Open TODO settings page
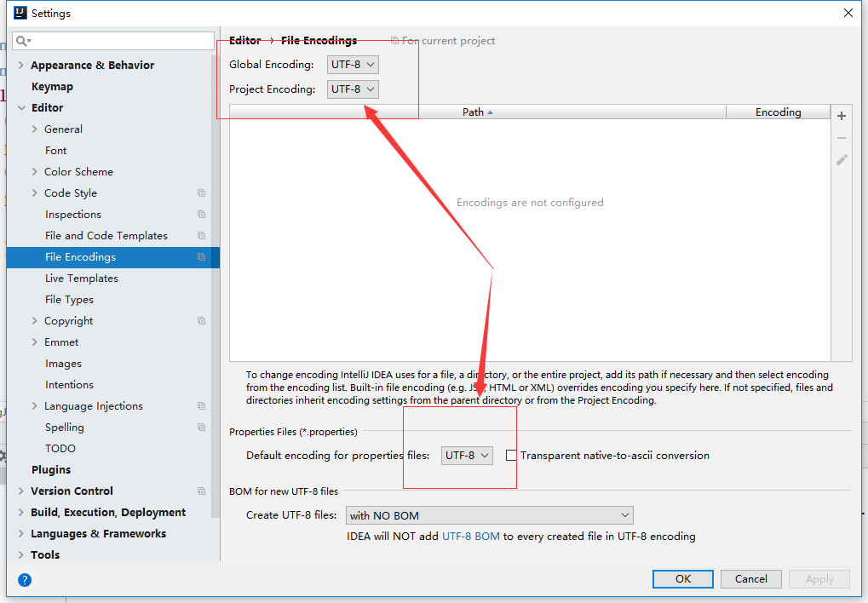The height and width of the screenshot is (603, 868). [x=60, y=449]
